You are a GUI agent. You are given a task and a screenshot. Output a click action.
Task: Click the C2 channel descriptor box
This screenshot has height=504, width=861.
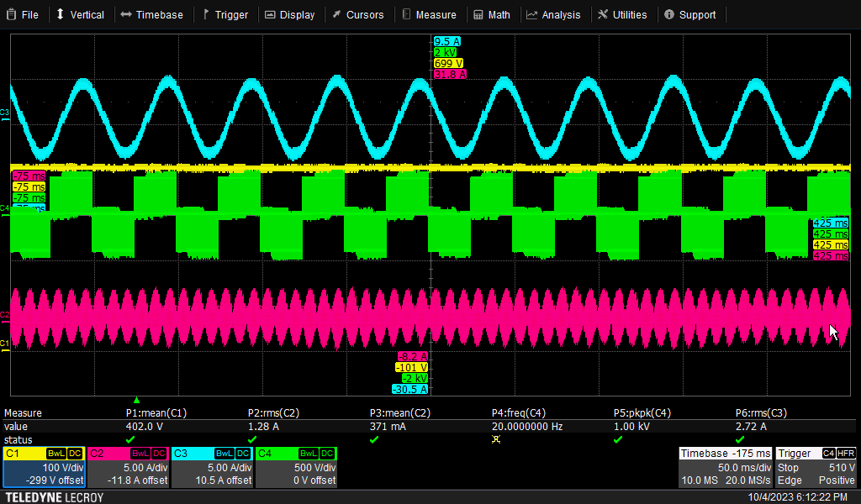click(128, 467)
